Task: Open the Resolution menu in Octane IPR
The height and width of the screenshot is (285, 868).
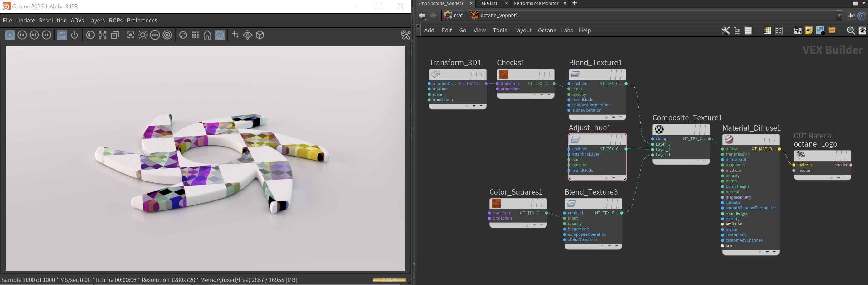Action: (x=53, y=21)
